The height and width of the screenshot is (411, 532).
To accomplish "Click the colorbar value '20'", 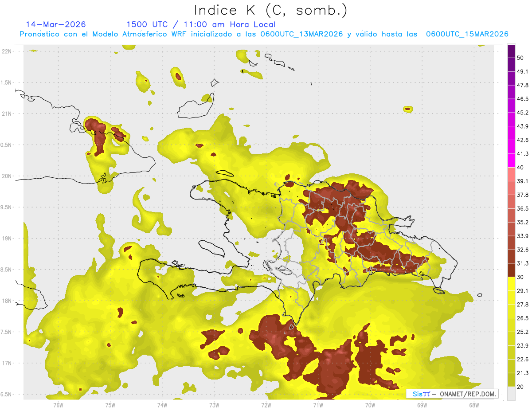I will (x=520, y=386).
